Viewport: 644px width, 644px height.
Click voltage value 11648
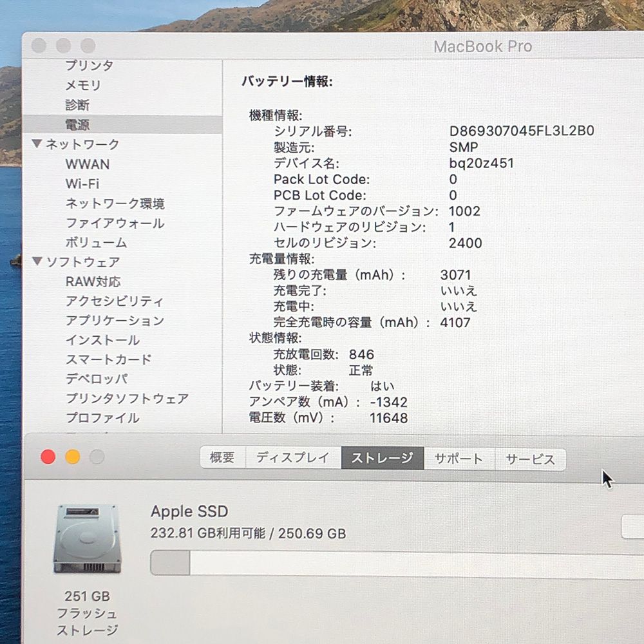(388, 418)
